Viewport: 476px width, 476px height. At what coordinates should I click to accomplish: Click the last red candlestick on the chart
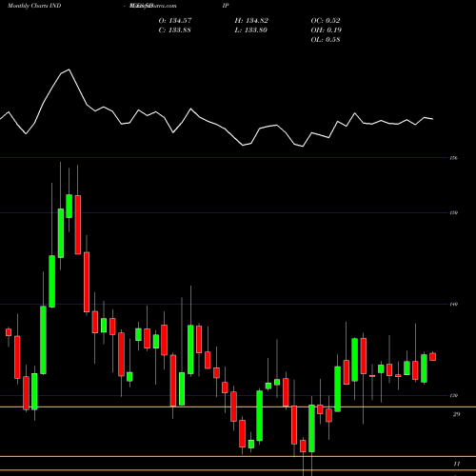tap(432, 357)
